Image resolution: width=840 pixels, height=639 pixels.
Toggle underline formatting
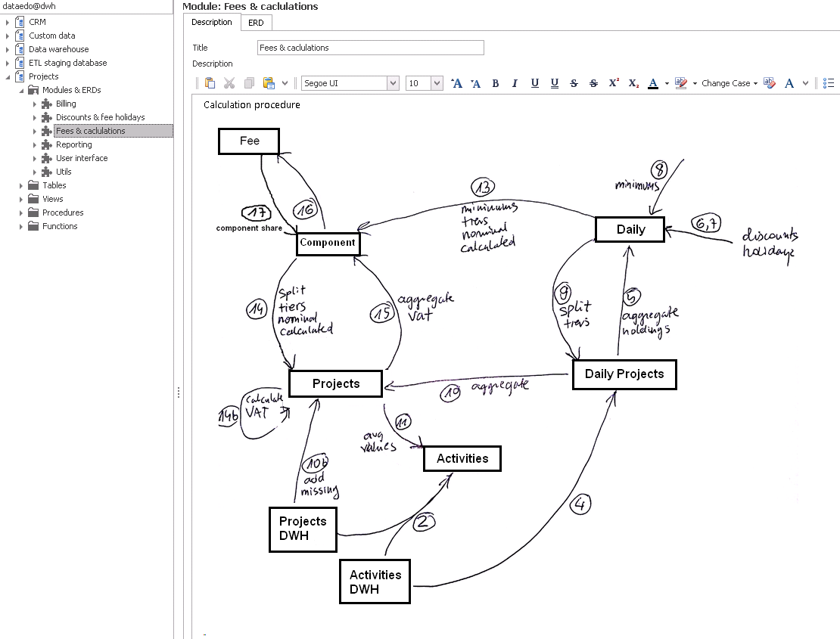(535, 83)
